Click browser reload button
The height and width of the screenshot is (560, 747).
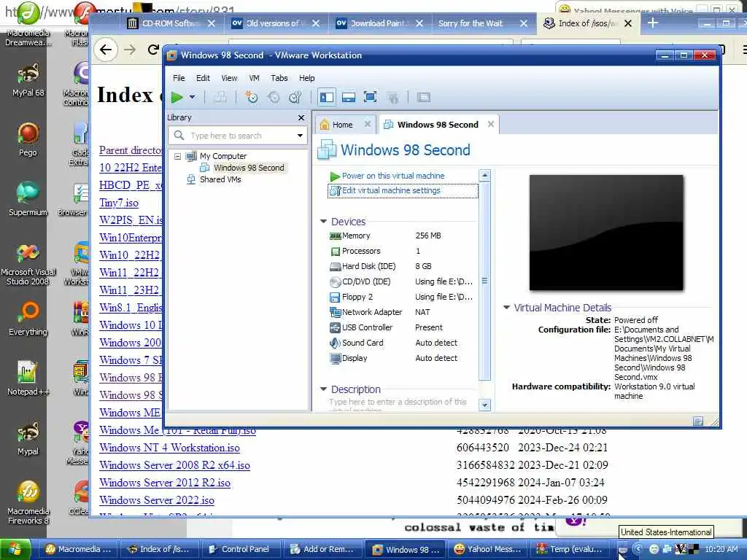[153, 50]
